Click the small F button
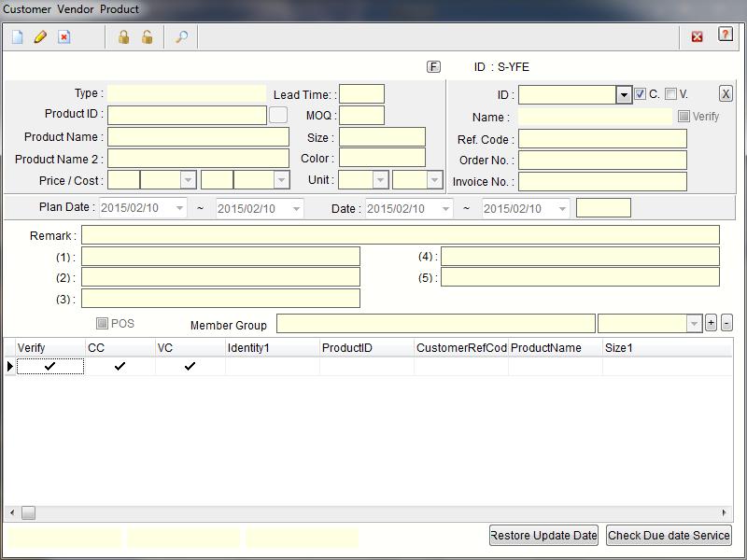 coord(433,66)
